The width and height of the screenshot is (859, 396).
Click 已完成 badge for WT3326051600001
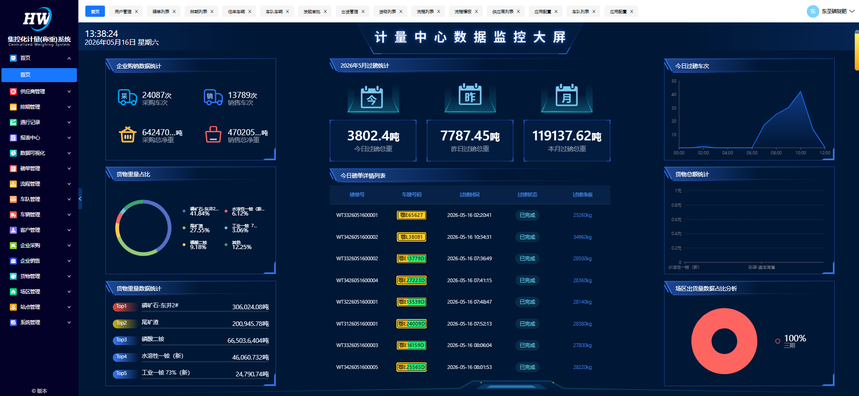pyautogui.click(x=527, y=215)
